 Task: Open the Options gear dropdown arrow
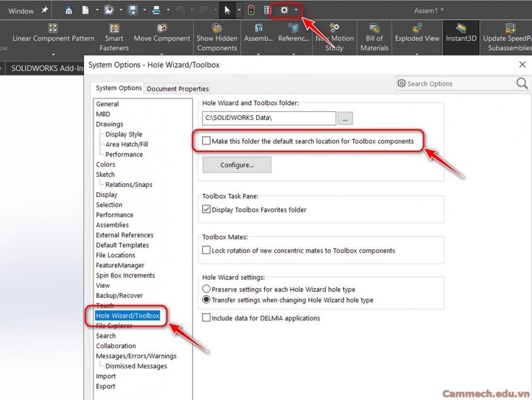coord(296,10)
